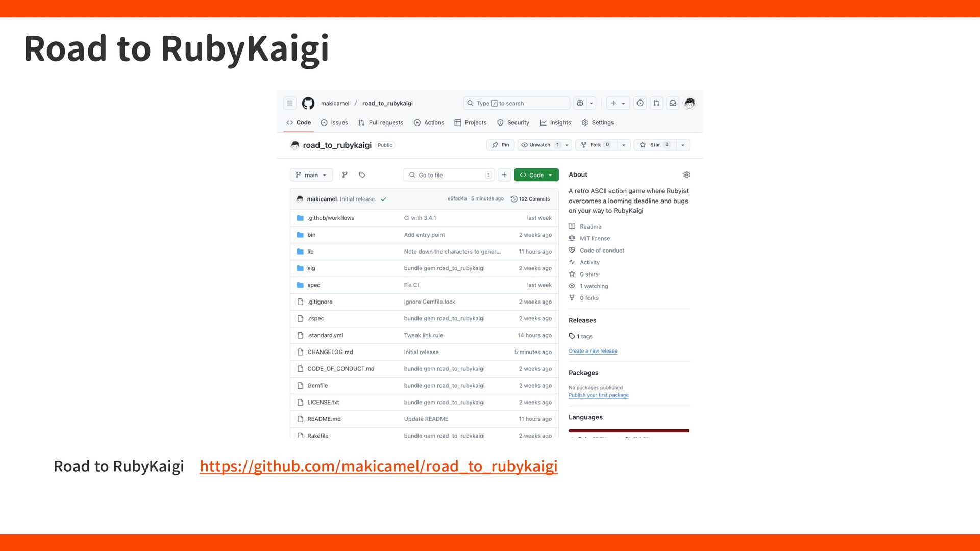Viewport: 980px width, 551px height.
Task: Expand the main branch dropdown
Action: click(311, 175)
